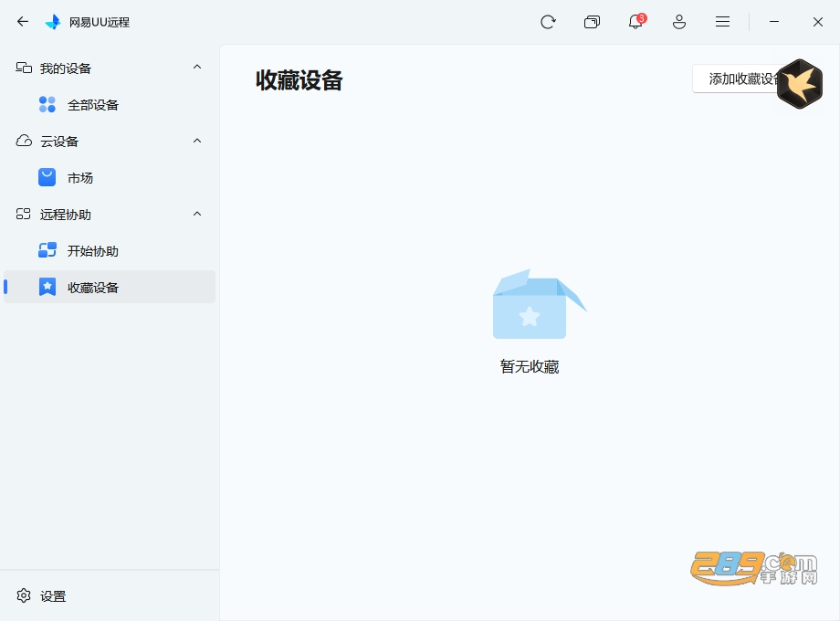Click the 收藏设备 page heading
This screenshot has height=621, width=840.
tap(299, 80)
